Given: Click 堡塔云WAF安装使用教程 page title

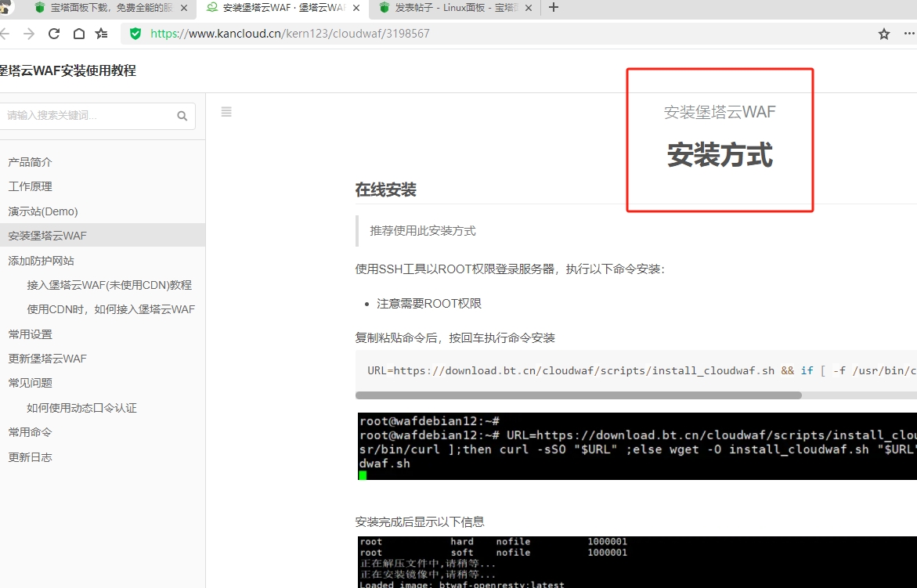Looking at the screenshot, I should point(68,70).
